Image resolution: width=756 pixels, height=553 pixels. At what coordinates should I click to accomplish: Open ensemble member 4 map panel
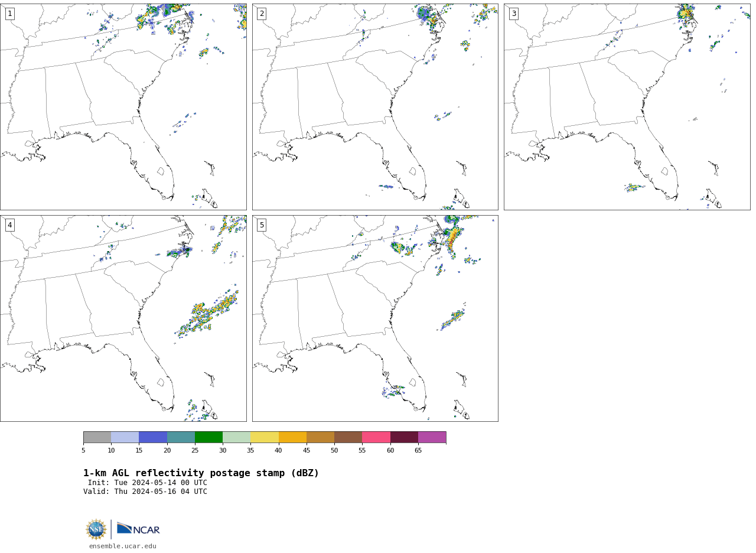123,318
